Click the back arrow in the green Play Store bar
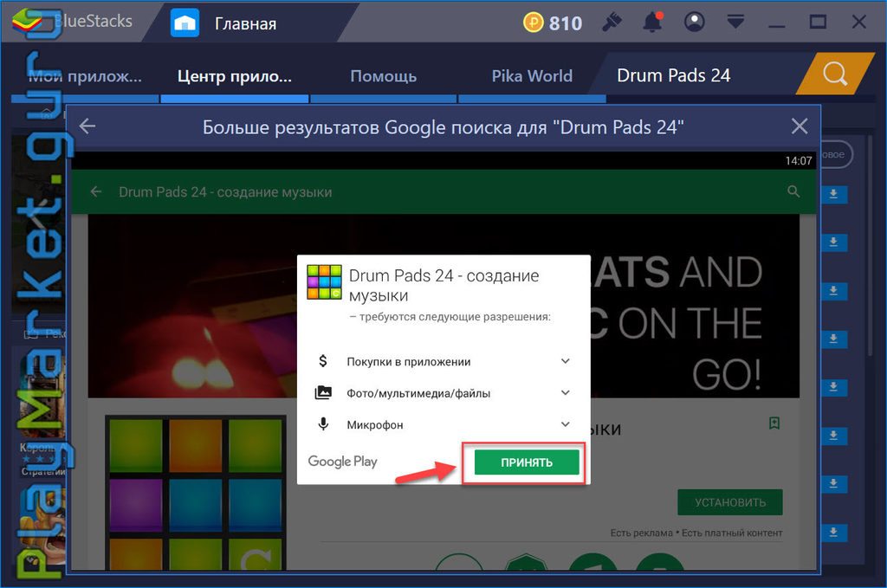887x588 pixels. coord(96,191)
